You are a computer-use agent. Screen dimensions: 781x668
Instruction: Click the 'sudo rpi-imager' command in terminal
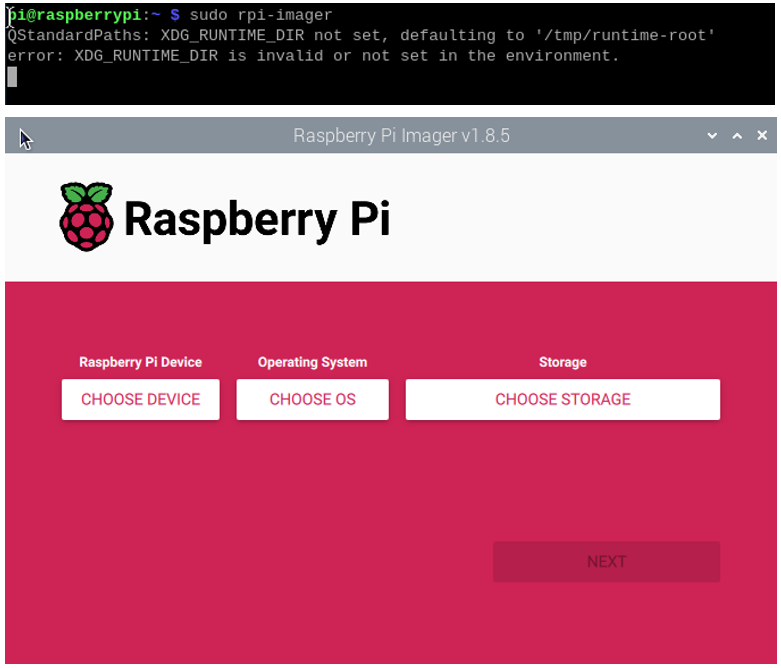(x=260, y=15)
